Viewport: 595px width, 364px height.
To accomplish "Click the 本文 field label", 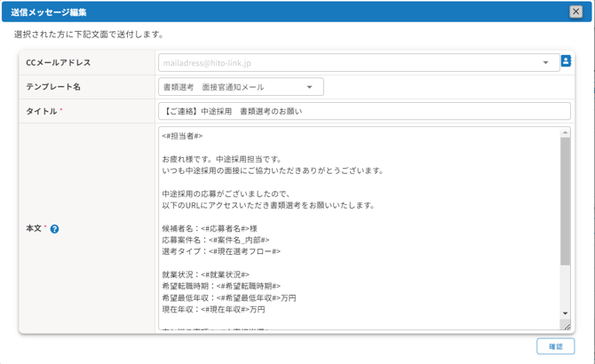I will [34, 229].
